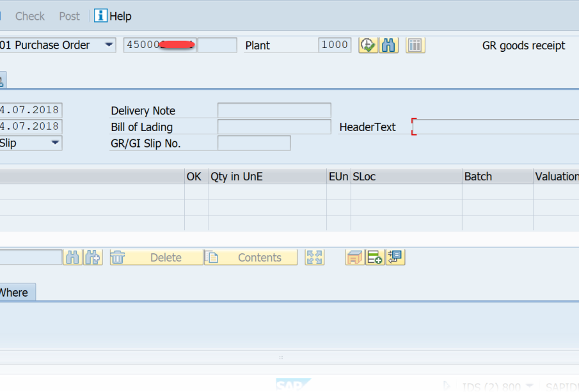Image resolution: width=579 pixels, height=392 pixels.
Task: Click the Help info icon
Action: [100, 16]
